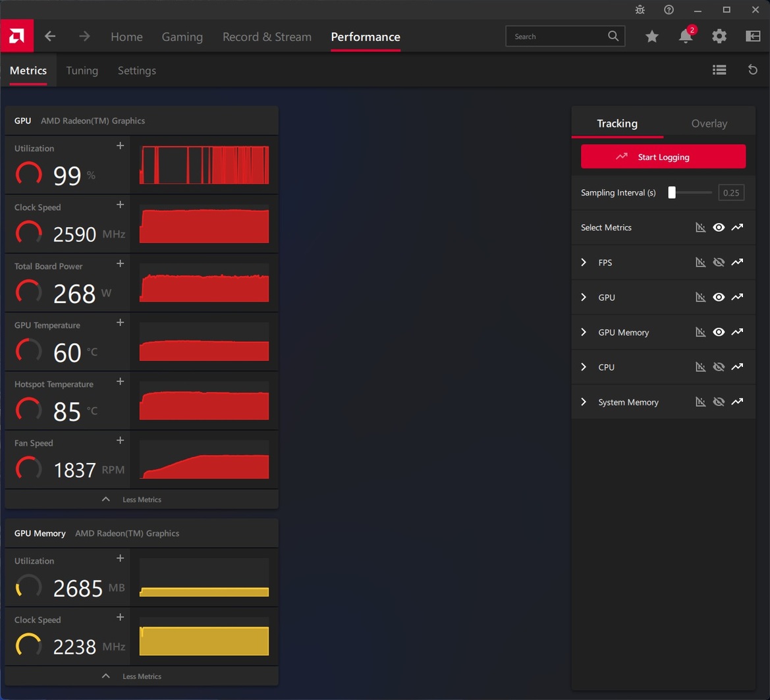Open Record & Stream tab
770x700 pixels.
267,37
